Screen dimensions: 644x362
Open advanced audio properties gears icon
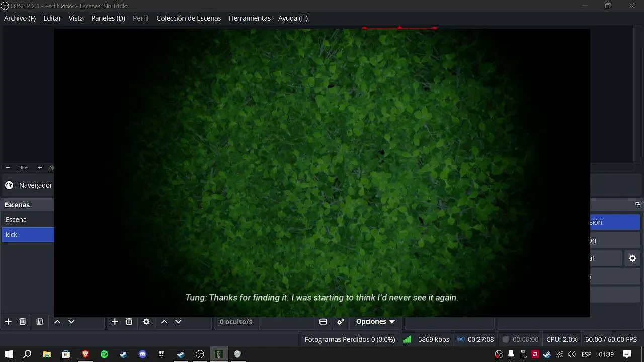[x=341, y=322]
